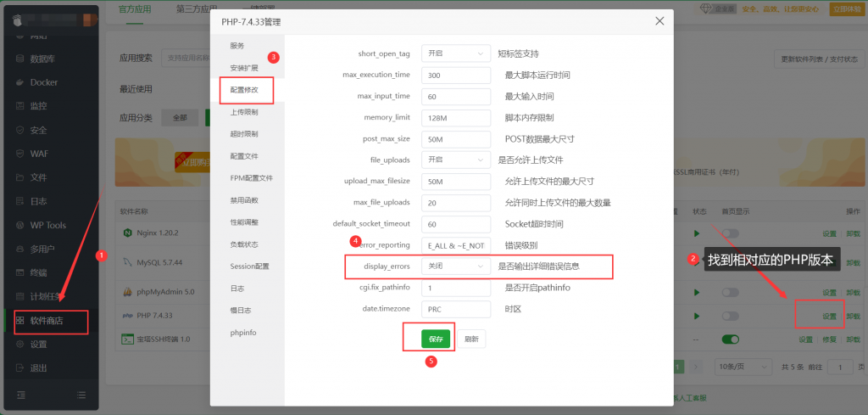The width and height of the screenshot is (868, 415).
Task: Click the 企业版 diamond icon at top
Action: [x=705, y=8]
